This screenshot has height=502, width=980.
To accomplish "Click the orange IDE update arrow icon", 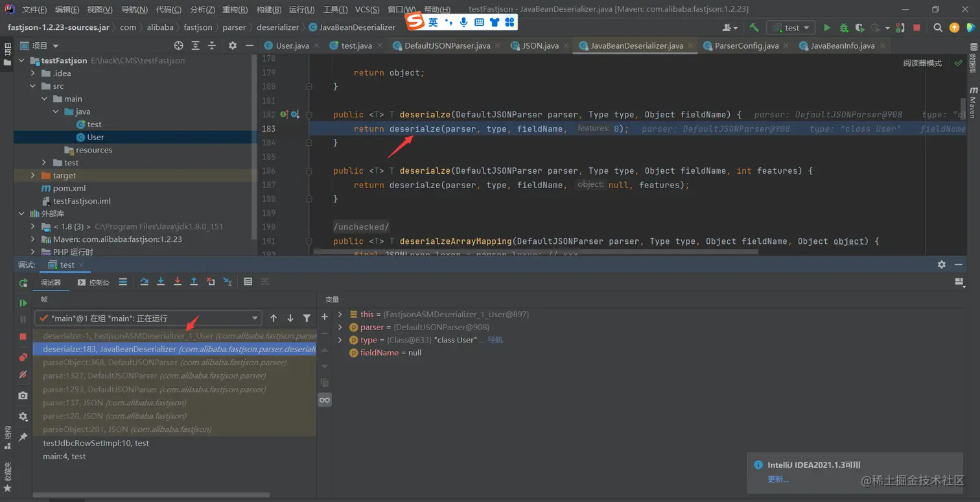I will pos(954,28).
